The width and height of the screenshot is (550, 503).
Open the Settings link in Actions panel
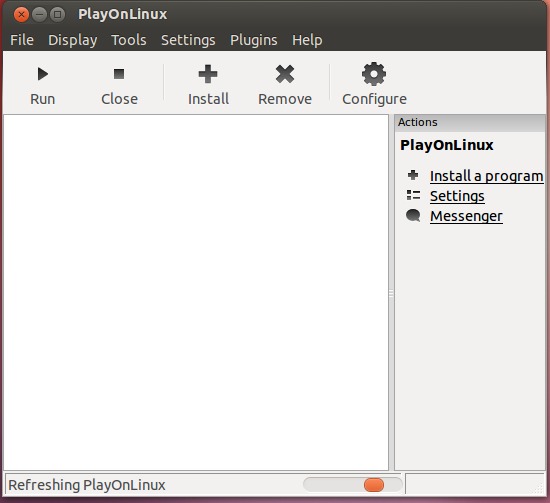pyautogui.click(x=457, y=196)
